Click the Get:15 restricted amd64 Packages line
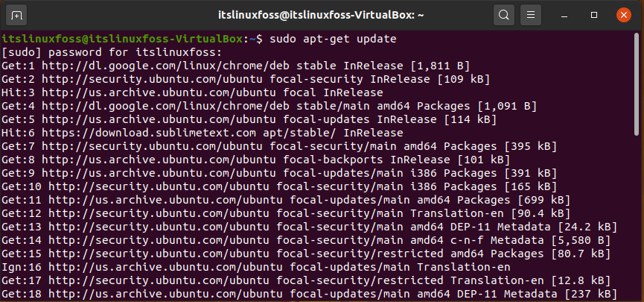Viewport: 644px width, 302px height. point(306,254)
